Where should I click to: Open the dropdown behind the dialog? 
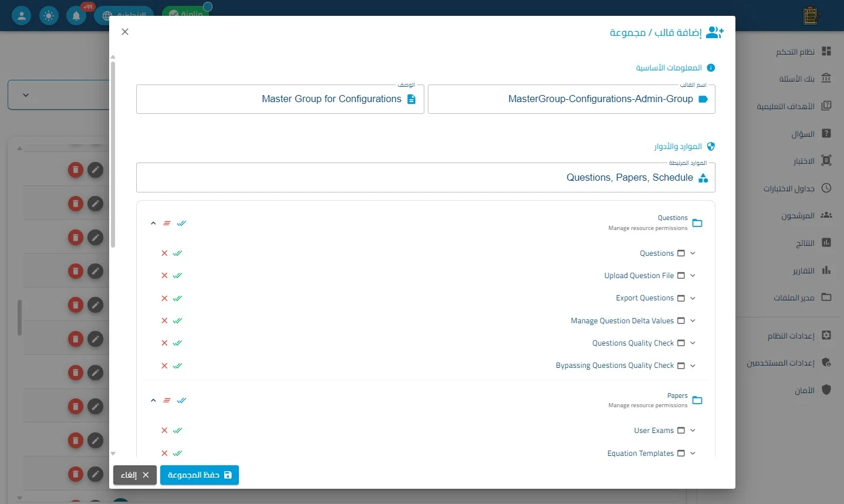[59, 94]
